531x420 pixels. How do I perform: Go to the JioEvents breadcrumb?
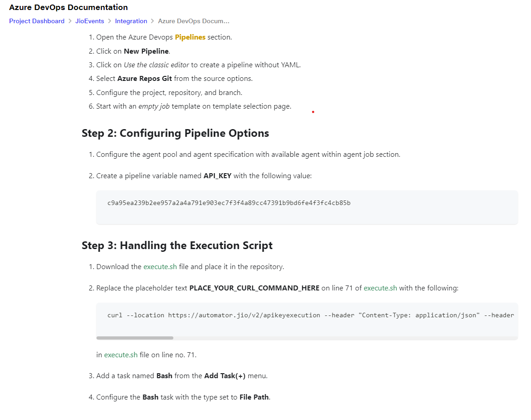point(89,21)
